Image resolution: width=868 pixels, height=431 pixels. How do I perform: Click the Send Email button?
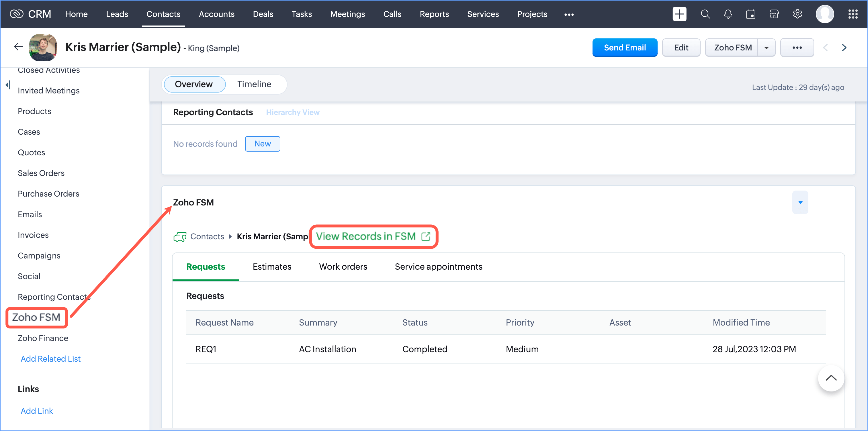624,48
